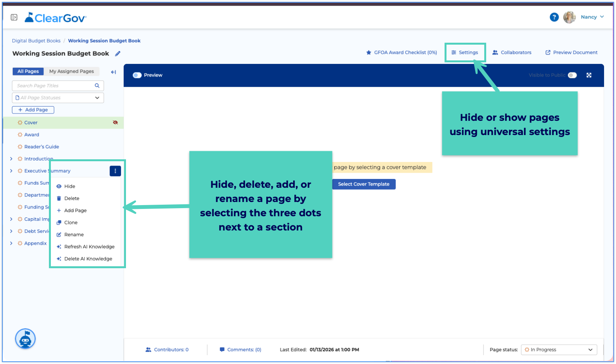Image resolution: width=616 pixels, height=364 pixels.
Task: Toggle the Preview switch
Action: point(137,75)
